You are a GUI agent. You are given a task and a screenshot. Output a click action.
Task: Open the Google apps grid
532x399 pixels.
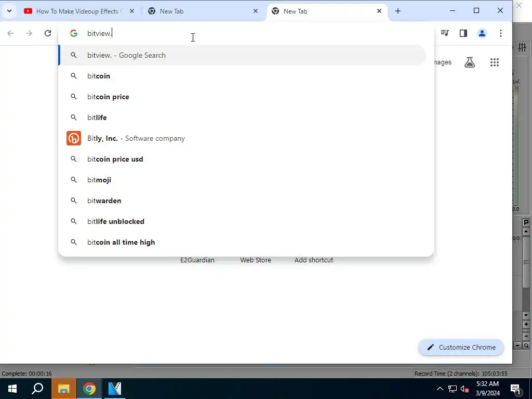(495, 62)
